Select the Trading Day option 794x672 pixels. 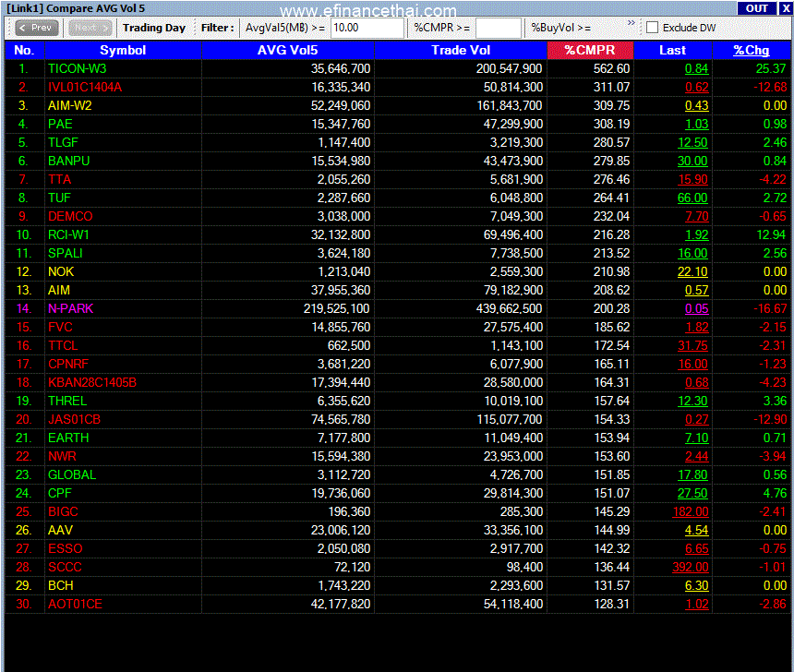tap(154, 28)
